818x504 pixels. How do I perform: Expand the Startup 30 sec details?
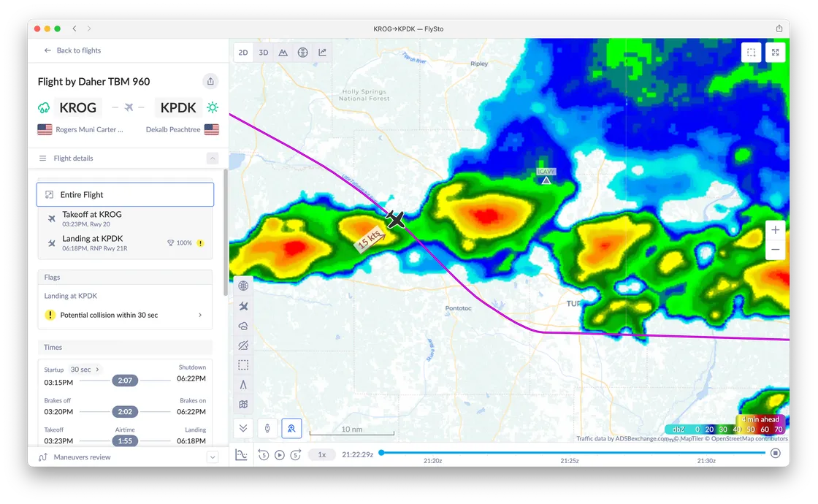pyautogui.click(x=85, y=370)
